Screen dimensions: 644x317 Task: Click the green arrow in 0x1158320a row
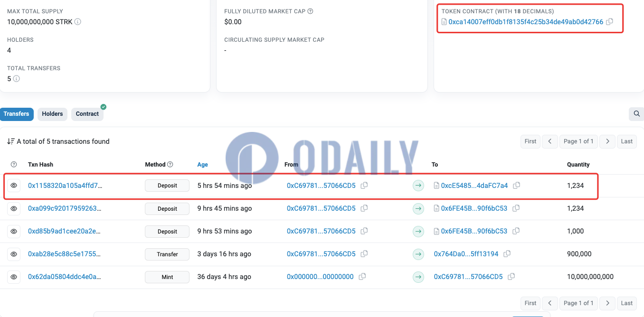(418, 186)
